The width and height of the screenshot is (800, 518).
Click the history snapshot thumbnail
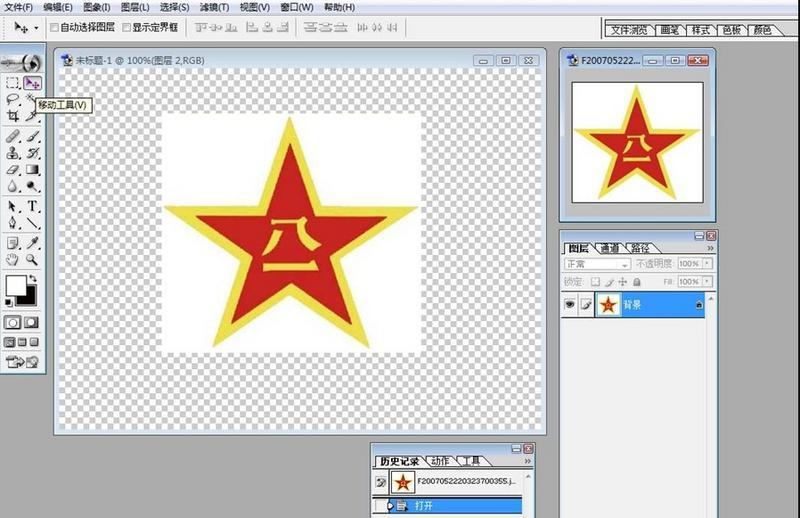click(x=403, y=481)
